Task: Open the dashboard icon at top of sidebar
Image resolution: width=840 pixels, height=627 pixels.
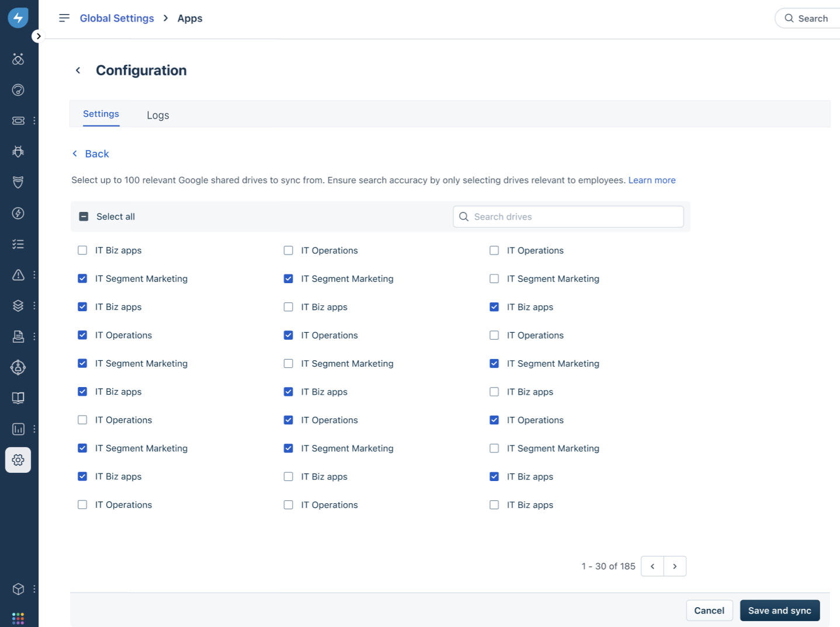Action: (x=18, y=59)
